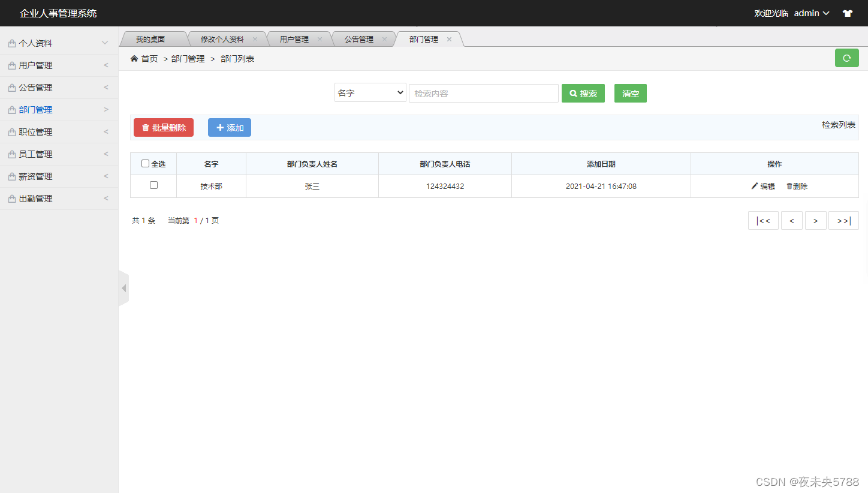This screenshot has height=493, width=868.
Task: Expand 公告管理 submenu arrow
Action: [106, 88]
